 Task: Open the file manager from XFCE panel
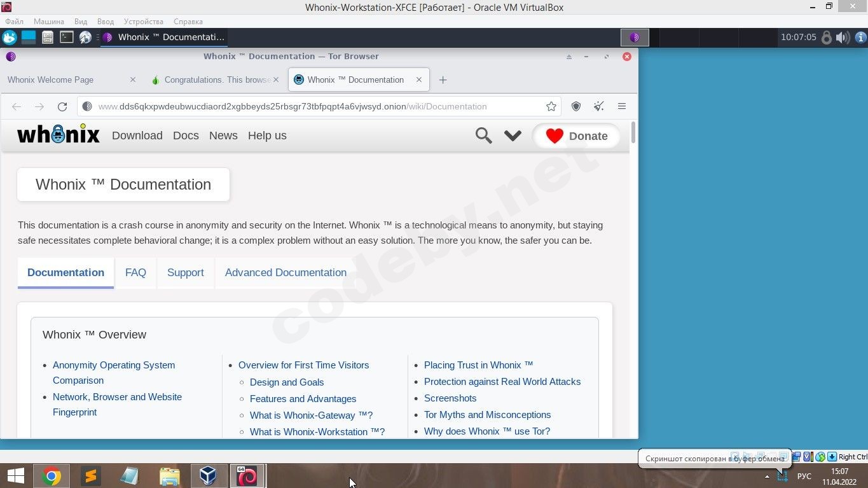pos(48,38)
